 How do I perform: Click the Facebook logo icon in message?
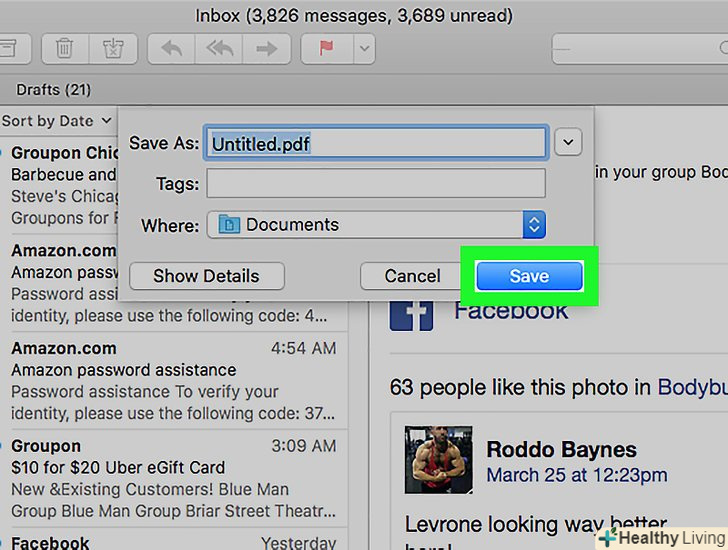click(x=411, y=316)
